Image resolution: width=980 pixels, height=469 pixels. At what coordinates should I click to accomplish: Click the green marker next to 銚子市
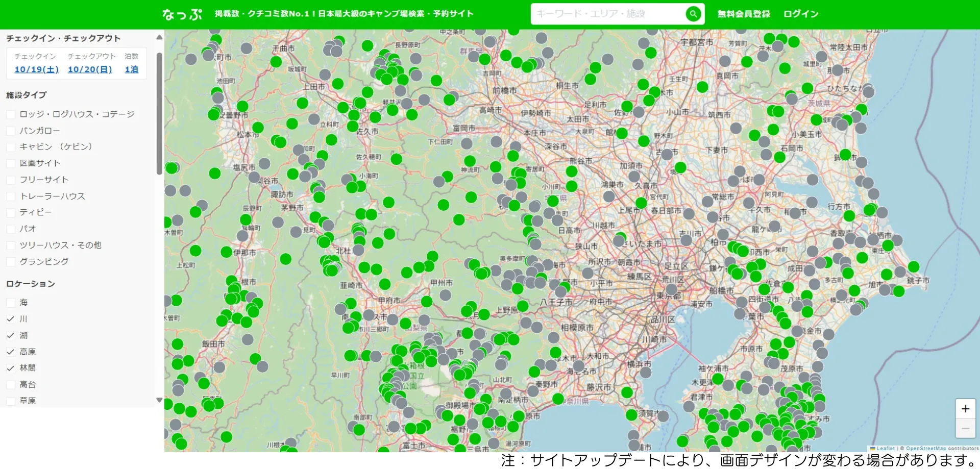click(x=914, y=267)
